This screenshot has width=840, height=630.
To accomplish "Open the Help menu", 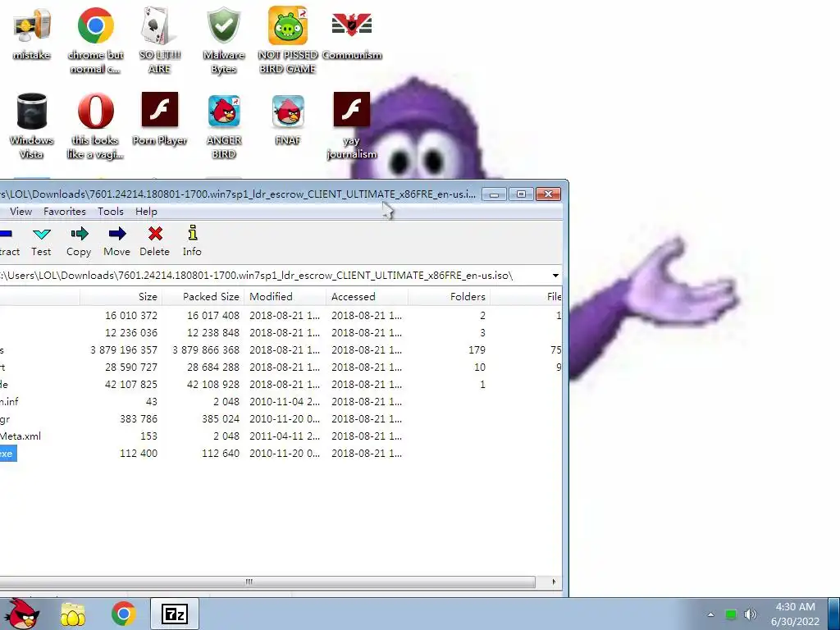I will [146, 212].
